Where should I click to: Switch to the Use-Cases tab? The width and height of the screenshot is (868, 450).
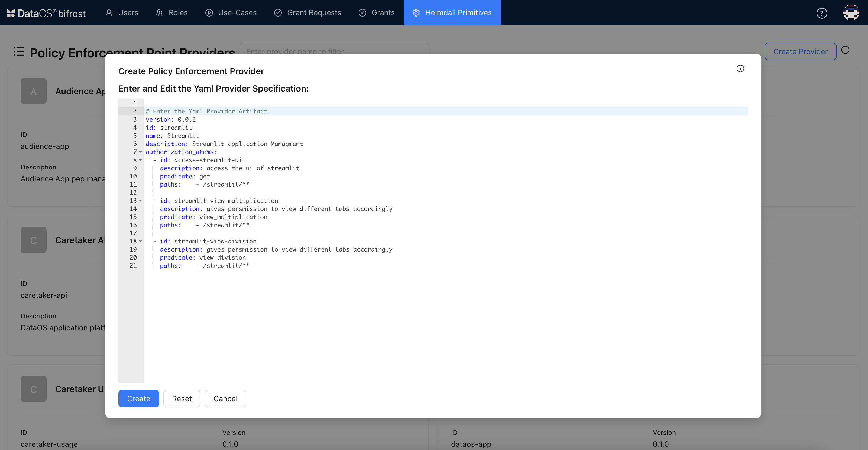(231, 13)
